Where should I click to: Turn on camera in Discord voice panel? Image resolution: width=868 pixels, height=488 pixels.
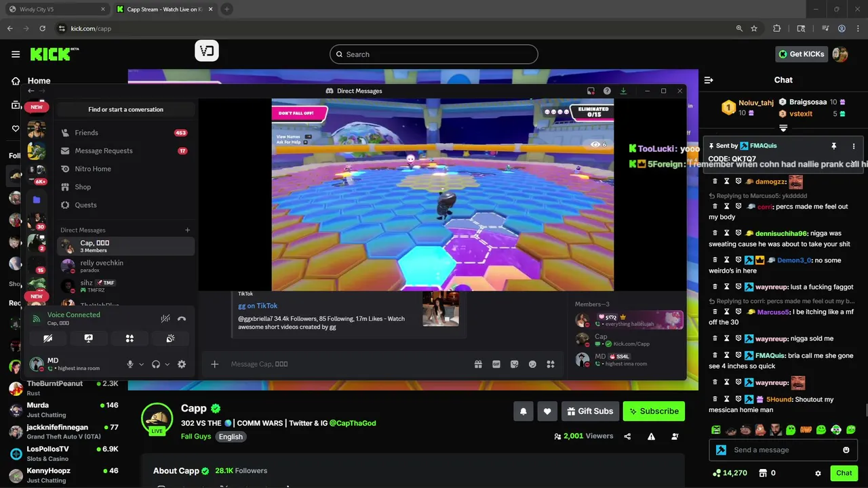tap(48, 338)
